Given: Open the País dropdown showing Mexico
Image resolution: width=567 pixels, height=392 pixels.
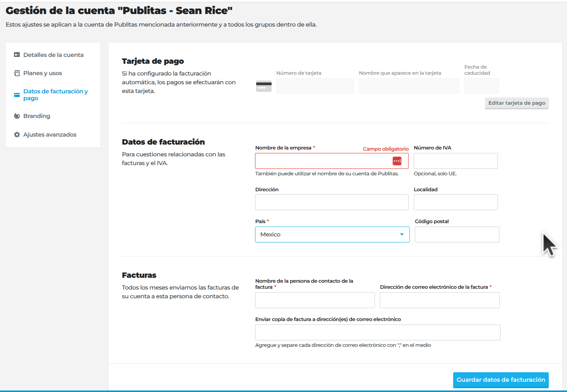Looking at the screenshot, I should tap(332, 235).
